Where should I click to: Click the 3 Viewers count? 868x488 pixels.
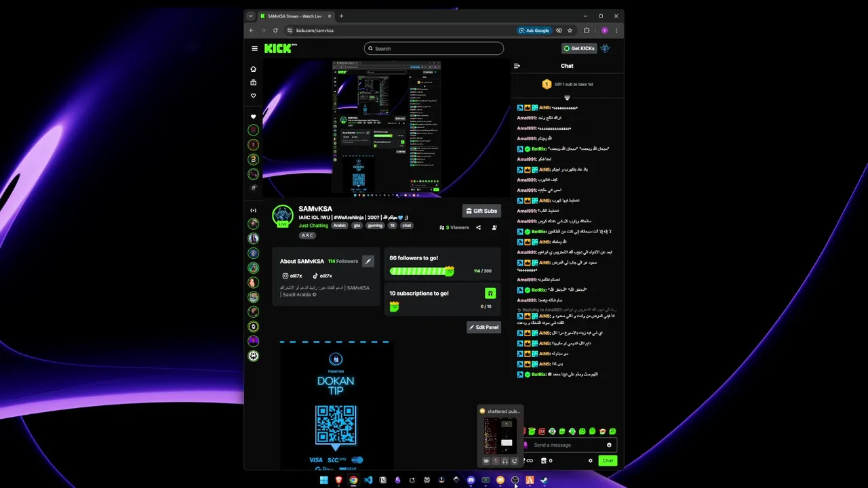click(454, 228)
